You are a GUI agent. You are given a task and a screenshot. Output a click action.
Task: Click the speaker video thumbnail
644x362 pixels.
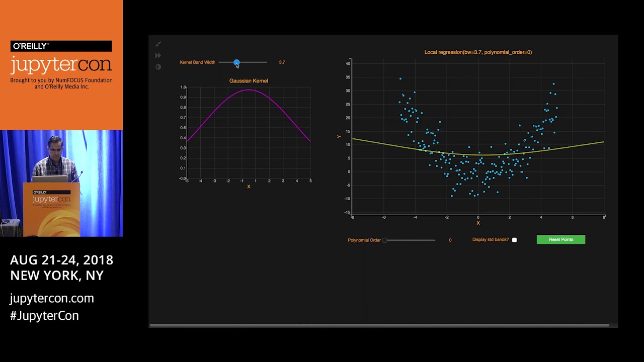click(61, 184)
